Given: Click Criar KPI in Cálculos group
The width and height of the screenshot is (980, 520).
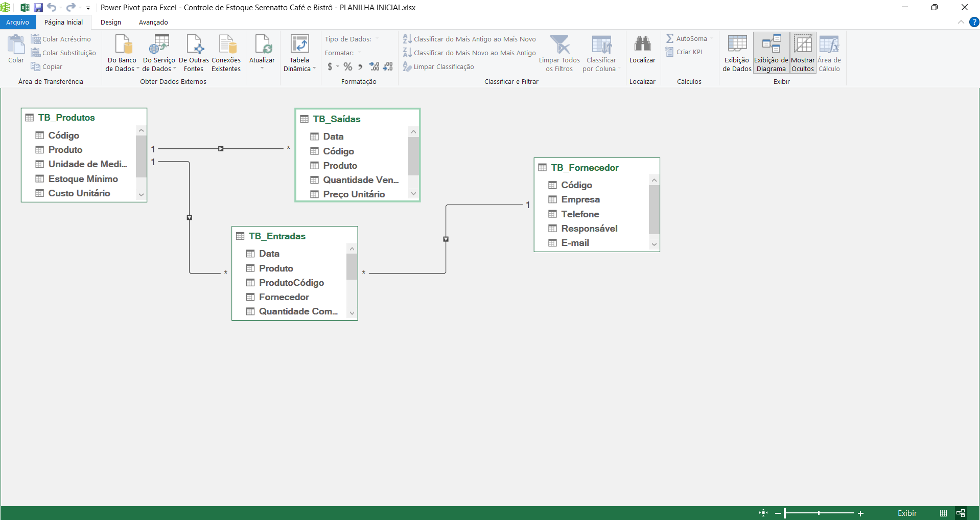Looking at the screenshot, I should click(x=684, y=52).
